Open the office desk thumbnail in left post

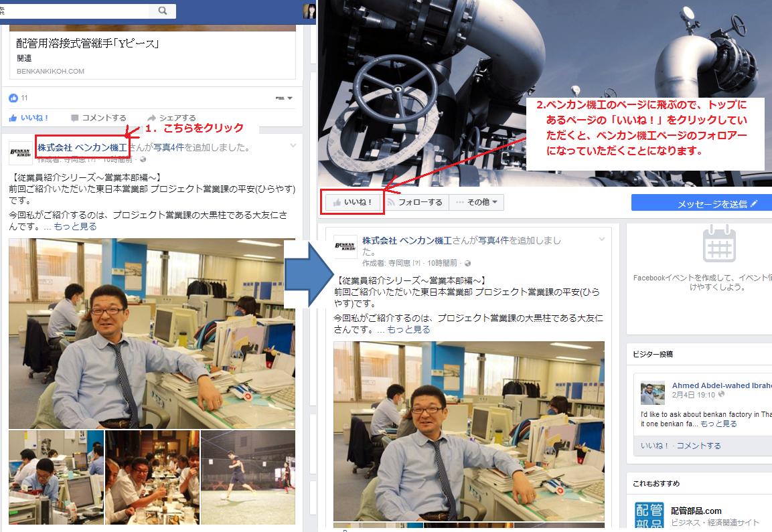coord(56,477)
